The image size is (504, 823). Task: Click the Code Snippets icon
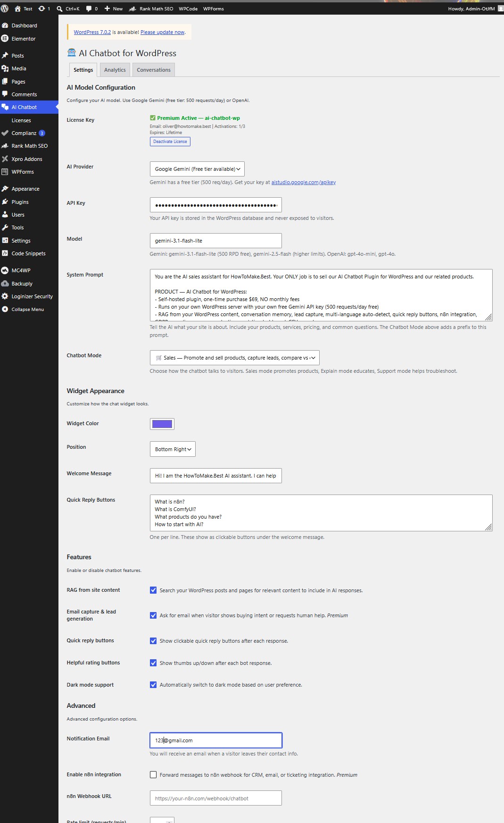point(5,253)
